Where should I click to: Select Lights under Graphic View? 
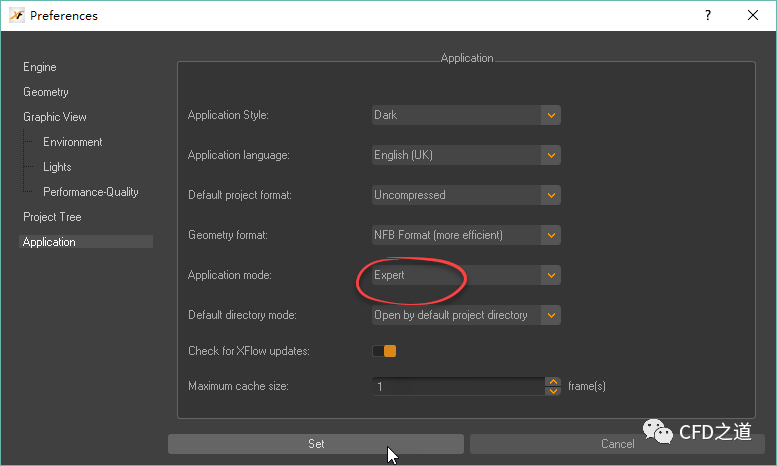pyautogui.click(x=57, y=167)
